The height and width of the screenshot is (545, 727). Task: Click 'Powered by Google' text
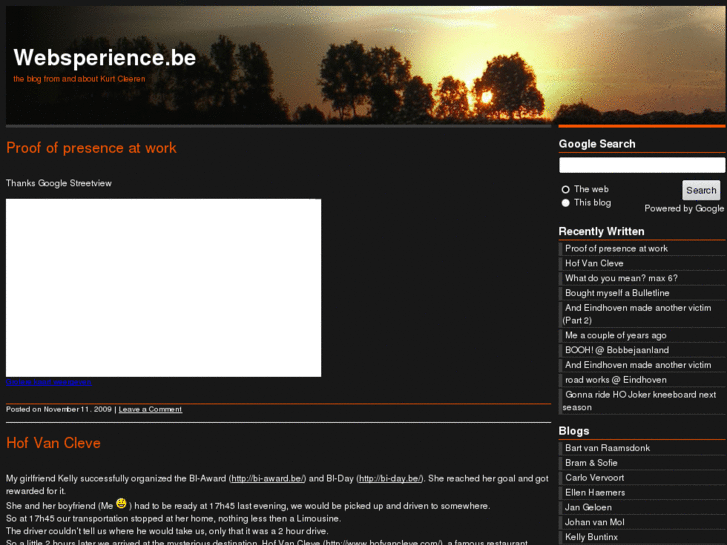[684, 209]
